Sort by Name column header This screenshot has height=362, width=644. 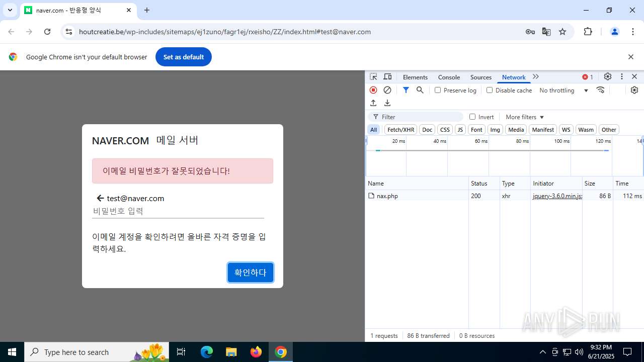pos(417,184)
